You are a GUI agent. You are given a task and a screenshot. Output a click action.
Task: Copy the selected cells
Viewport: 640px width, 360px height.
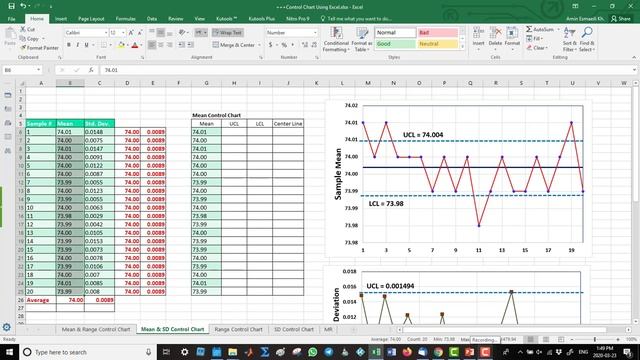tap(29, 38)
